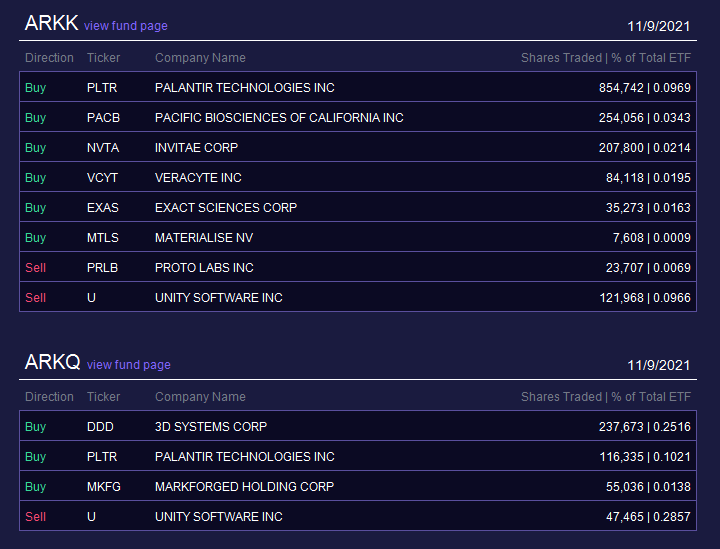Select Unity Software sell row in ARKK
Image resolution: width=720 pixels, height=549 pixels.
click(x=358, y=297)
